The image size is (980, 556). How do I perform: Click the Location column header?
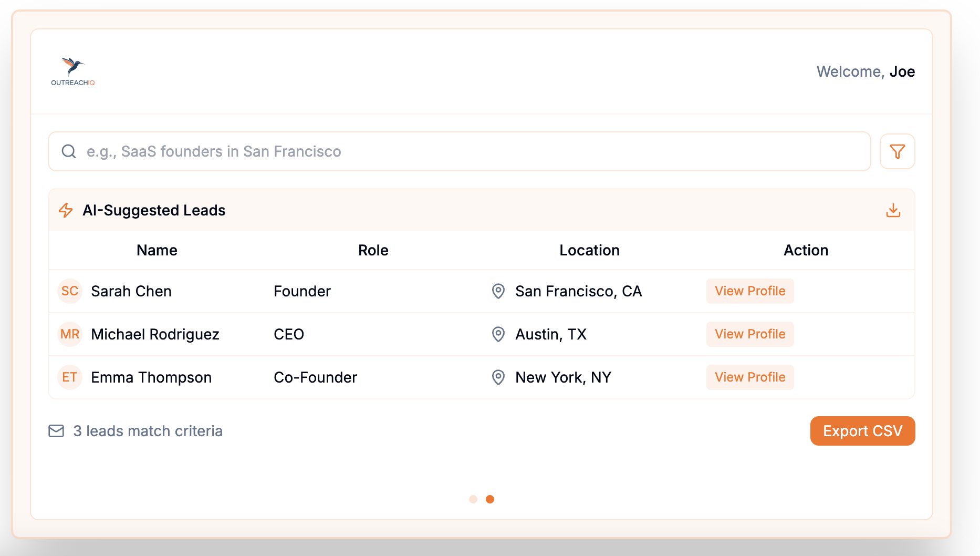point(589,250)
